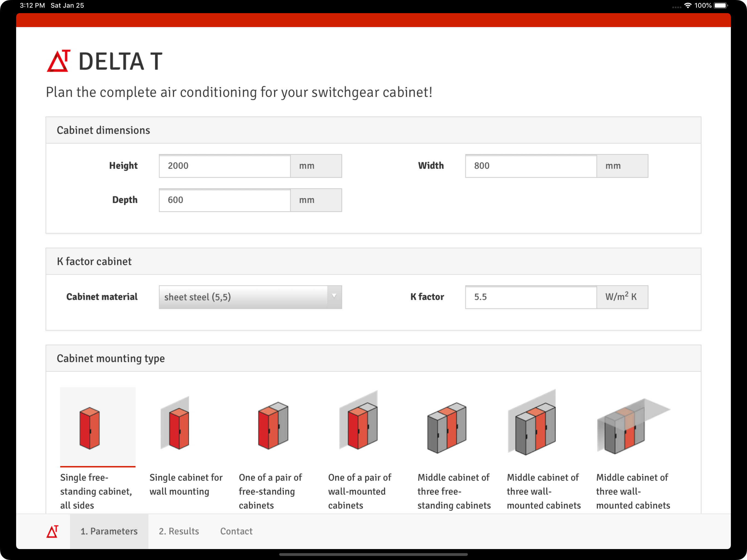Click the Height input field
747x560 pixels.
pyautogui.click(x=224, y=166)
